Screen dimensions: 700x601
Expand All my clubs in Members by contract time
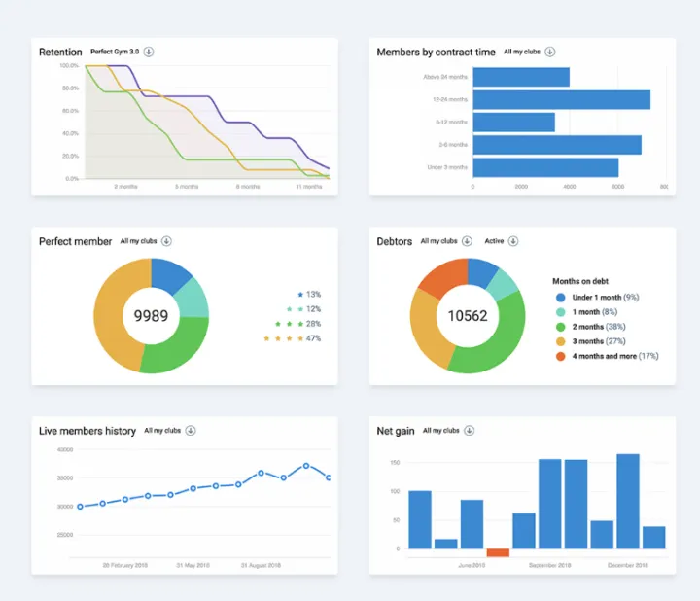click(x=550, y=52)
